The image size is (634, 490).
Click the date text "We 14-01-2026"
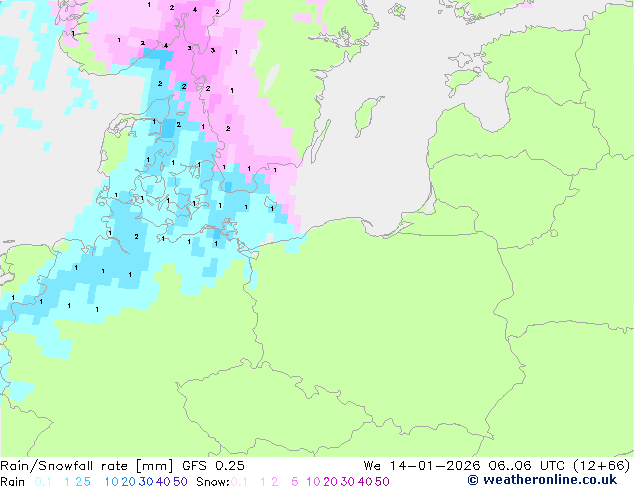click(422, 466)
